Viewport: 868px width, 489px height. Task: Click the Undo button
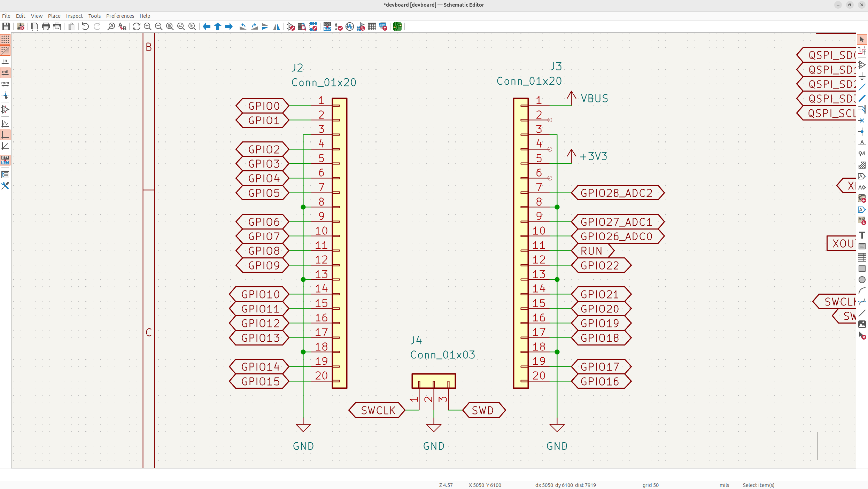point(85,26)
